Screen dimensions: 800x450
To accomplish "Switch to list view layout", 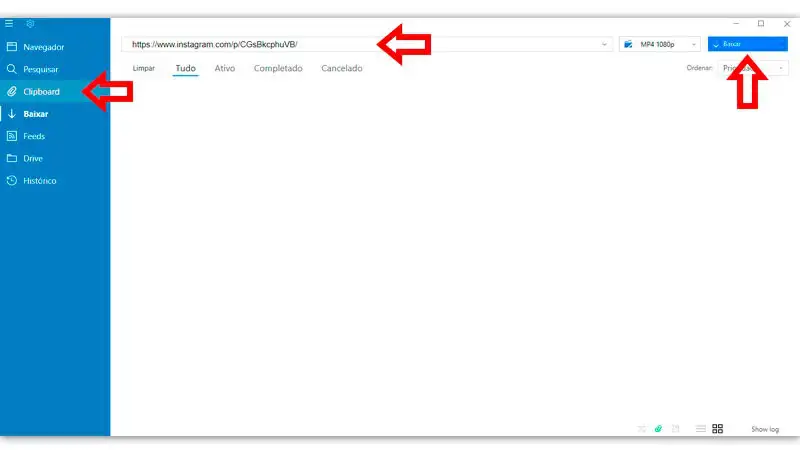I will click(x=701, y=429).
